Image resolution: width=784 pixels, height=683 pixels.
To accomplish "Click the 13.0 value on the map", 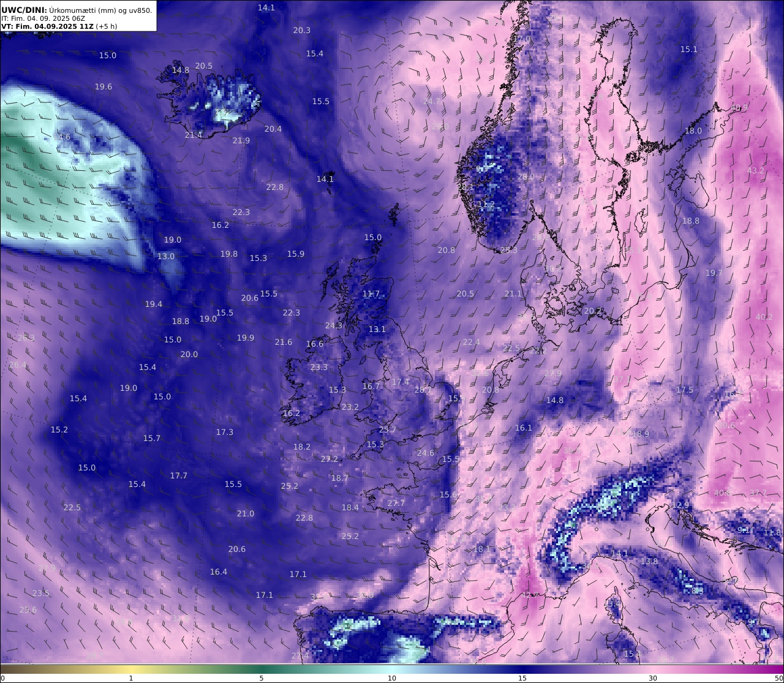I will coord(166,256).
